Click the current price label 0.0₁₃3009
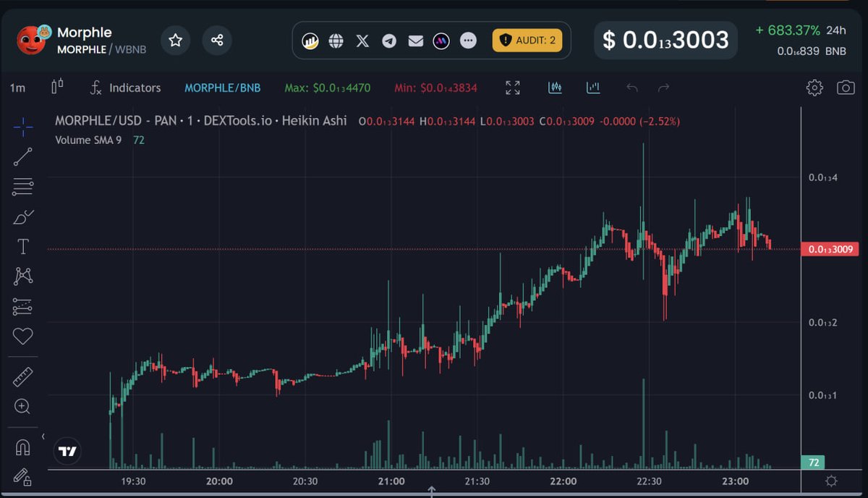Image resolution: width=868 pixels, height=498 pixels. [x=830, y=249]
